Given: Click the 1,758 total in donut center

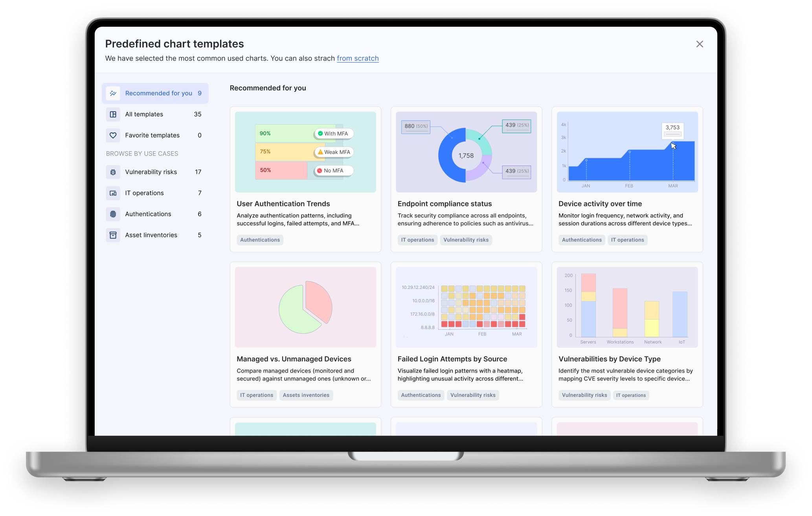Looking at the screenshot, I should pyautogui.click(x=466, y=156).
